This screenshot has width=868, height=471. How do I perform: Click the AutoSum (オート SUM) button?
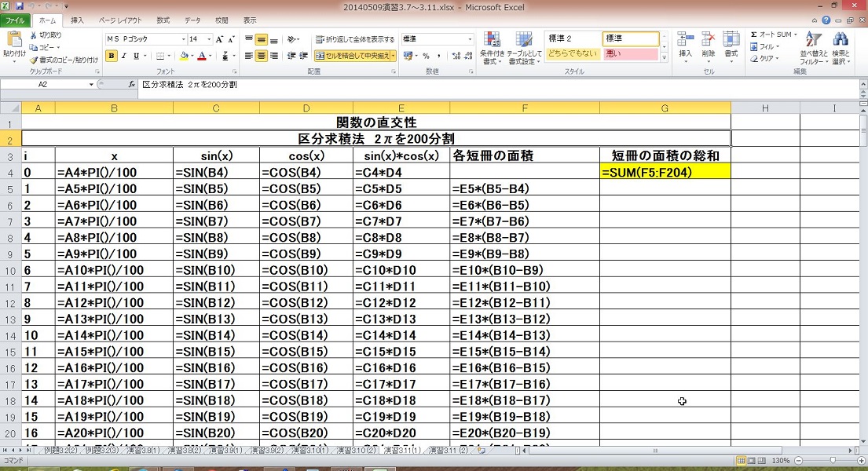point(773,35)
